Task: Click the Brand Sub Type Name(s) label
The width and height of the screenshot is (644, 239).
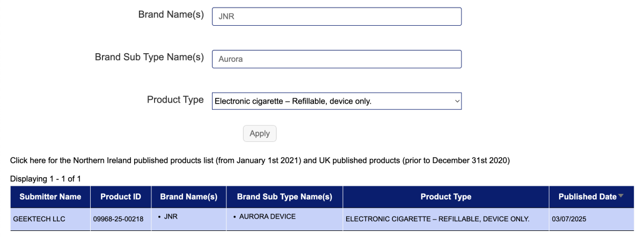Action: (x=150, y=57)
